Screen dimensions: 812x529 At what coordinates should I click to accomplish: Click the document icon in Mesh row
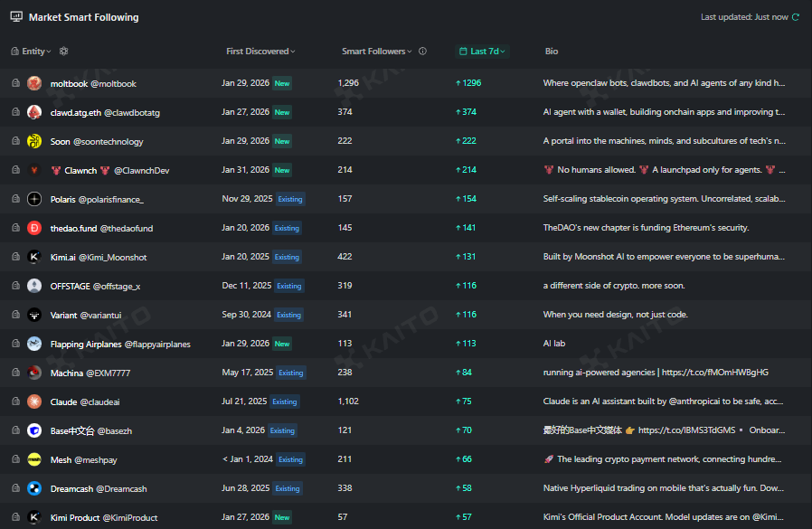pos(15,459)
